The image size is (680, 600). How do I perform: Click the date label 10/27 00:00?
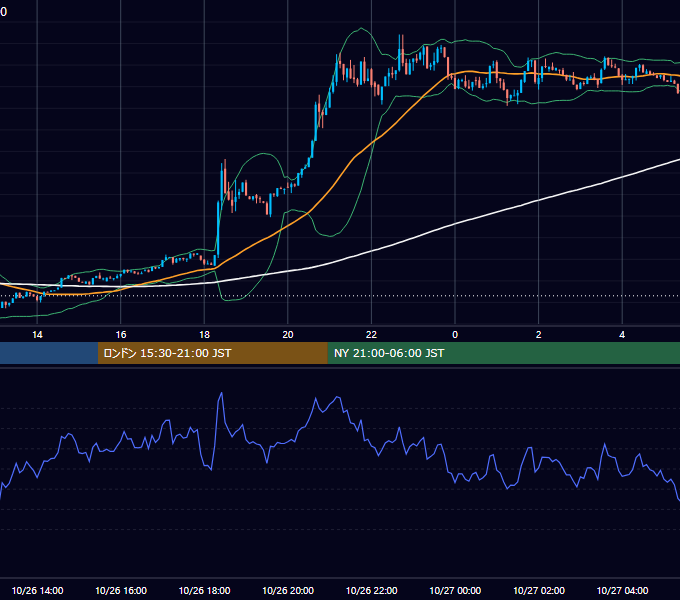coord(455,591)
